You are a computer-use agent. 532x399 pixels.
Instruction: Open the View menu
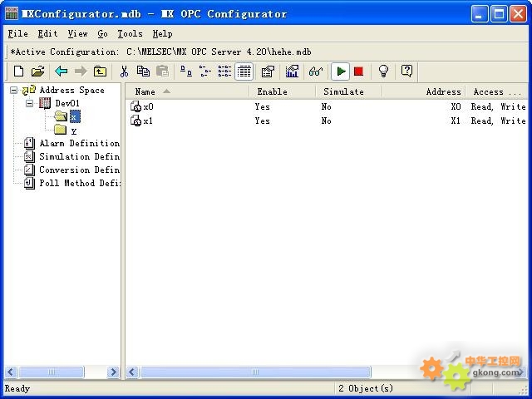pos(77,33)
